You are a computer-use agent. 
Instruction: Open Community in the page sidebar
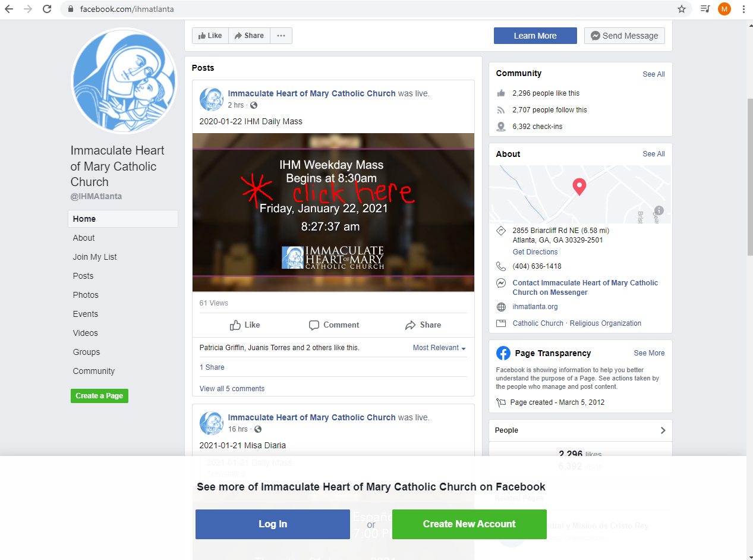[94, 371]
